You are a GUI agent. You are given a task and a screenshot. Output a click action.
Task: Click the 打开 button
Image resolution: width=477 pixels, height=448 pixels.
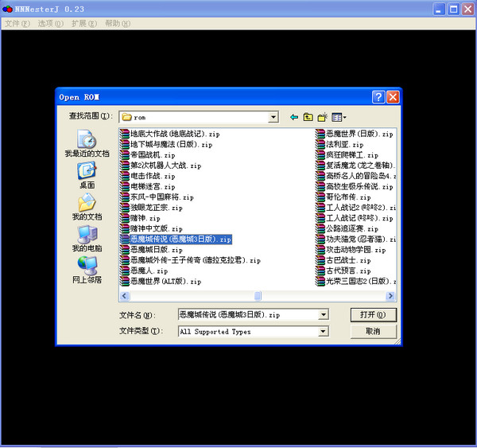[x=373, y=314]
